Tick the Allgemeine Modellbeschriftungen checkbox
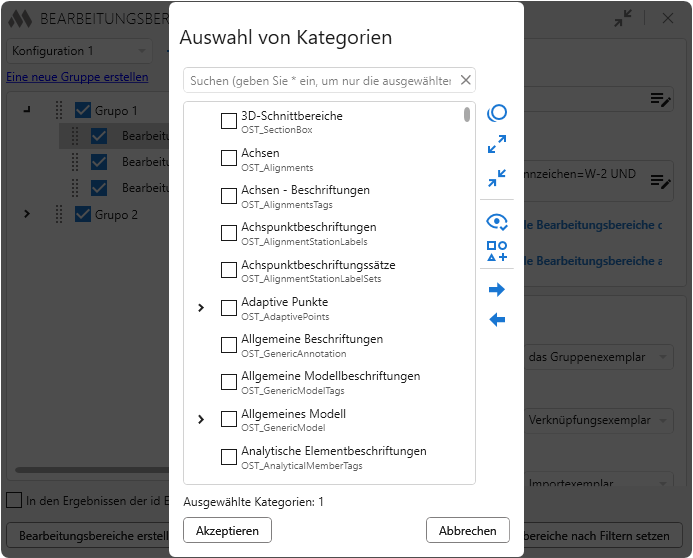693x558 pixels. pyautogui.click(x=229, y=382)
